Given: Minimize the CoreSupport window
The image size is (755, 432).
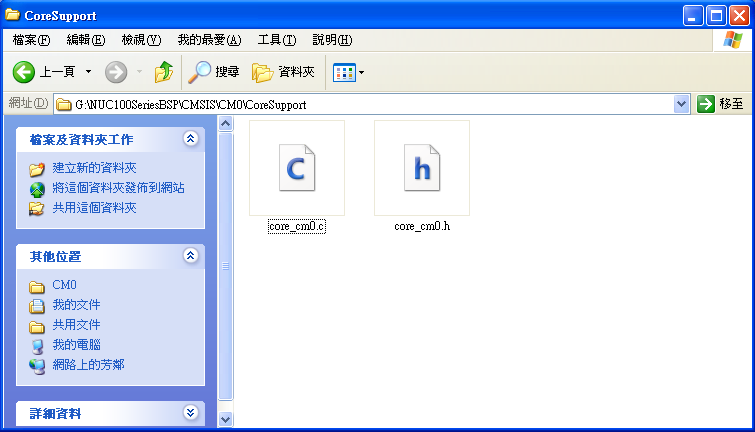Looking at the screenshot, I should coord(692,16).
